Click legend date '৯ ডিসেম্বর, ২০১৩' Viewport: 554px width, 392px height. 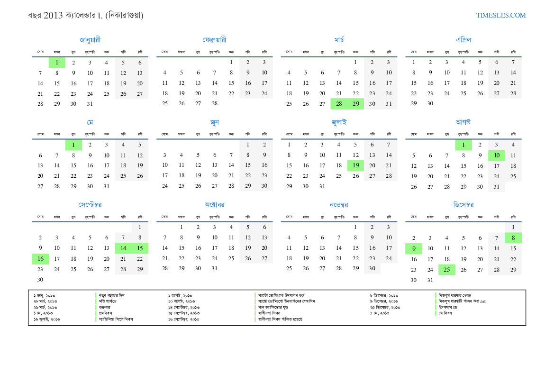point(384,301)
